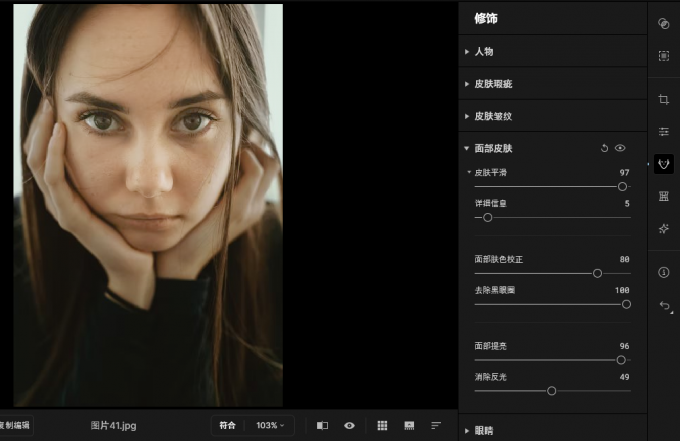The height and width of the screenshot is (441, 680).
Task: Toggle before/after split compare view
Action: tap(322, 425)
